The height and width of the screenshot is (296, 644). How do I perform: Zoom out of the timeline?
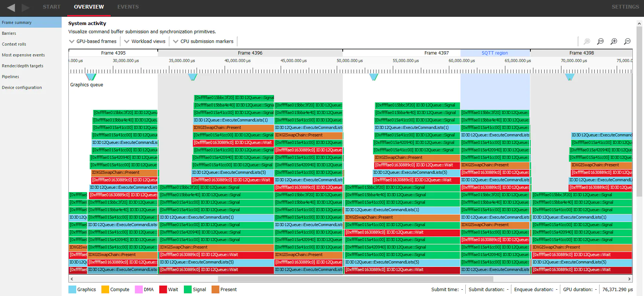(x=627, y=41)
